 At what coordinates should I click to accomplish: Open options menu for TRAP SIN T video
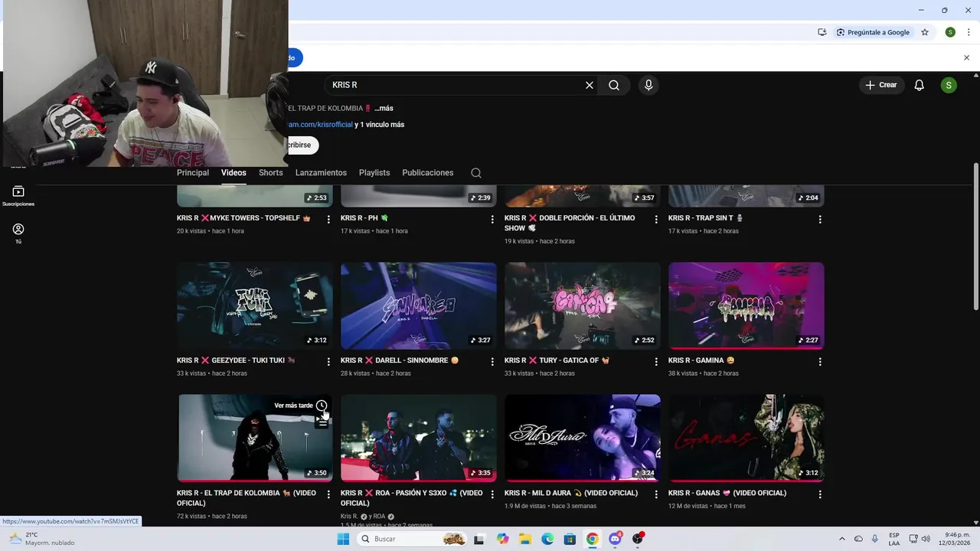820,219
